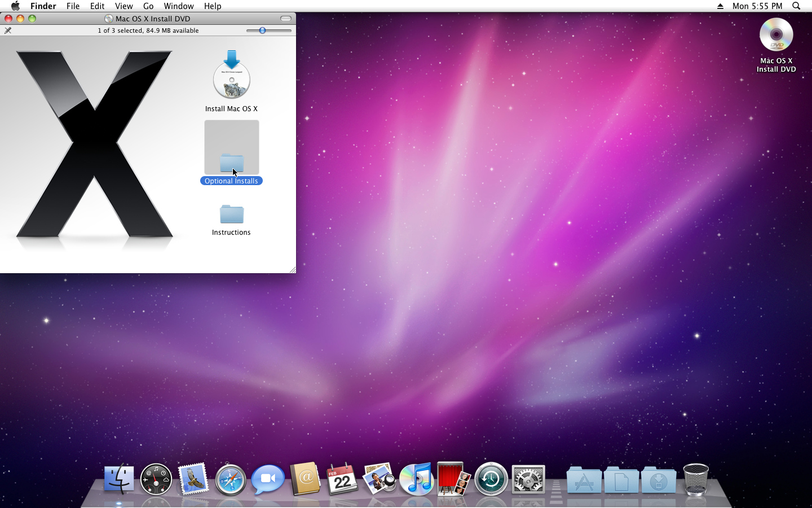Open the Go menu
812x508 pixels.
[x=148, y=6]
